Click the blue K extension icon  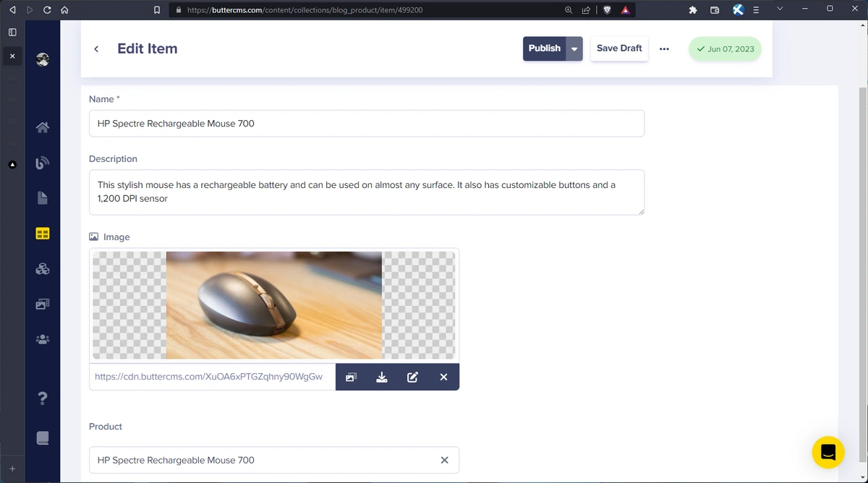coord(738,10)
